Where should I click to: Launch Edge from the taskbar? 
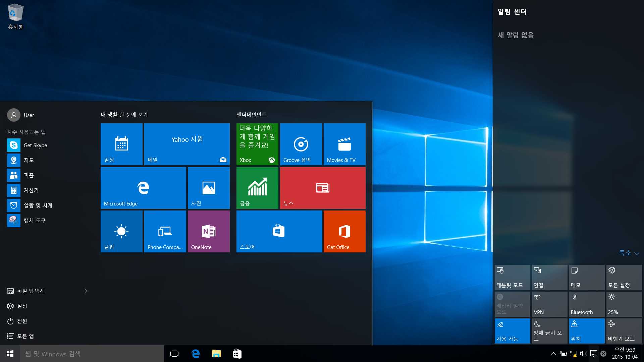point(195,354)
